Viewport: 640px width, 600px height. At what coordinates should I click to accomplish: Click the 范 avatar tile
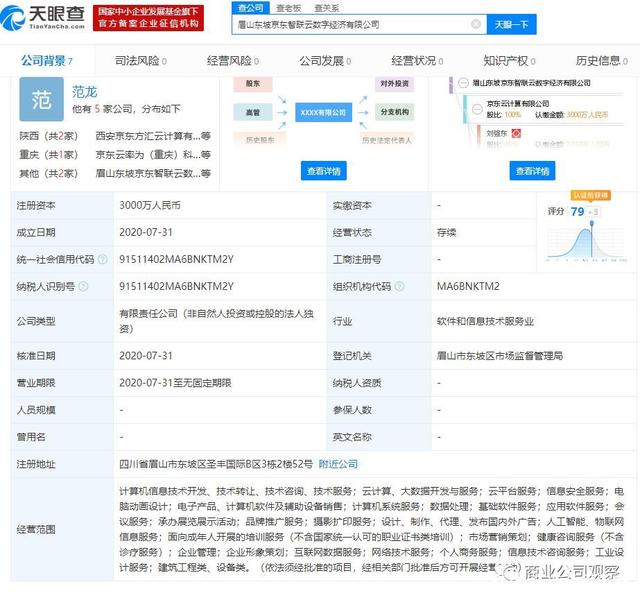[42, 99]
